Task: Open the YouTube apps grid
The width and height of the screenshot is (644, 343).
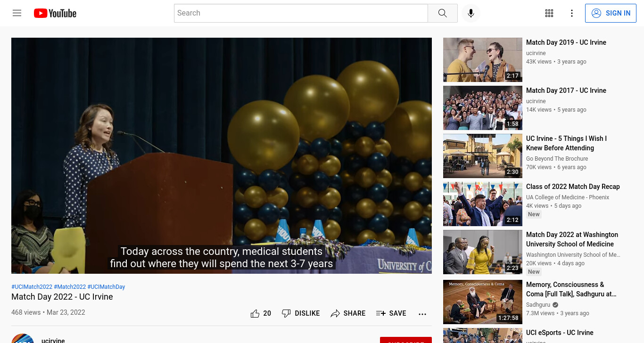Action: tap(549, 13)
